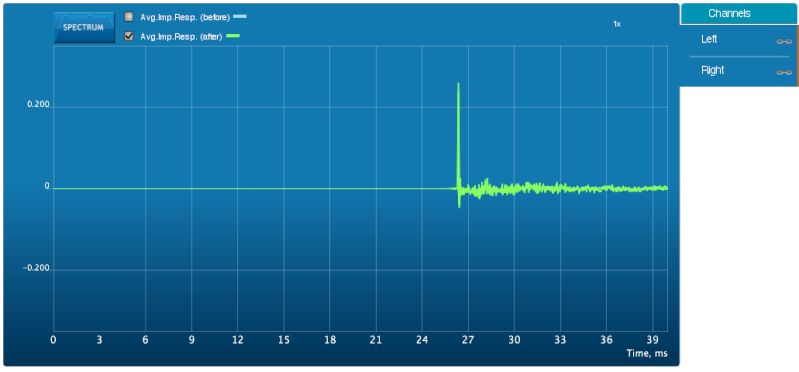Click the -0.200 amplitude axis label

(x=37, y=269)
